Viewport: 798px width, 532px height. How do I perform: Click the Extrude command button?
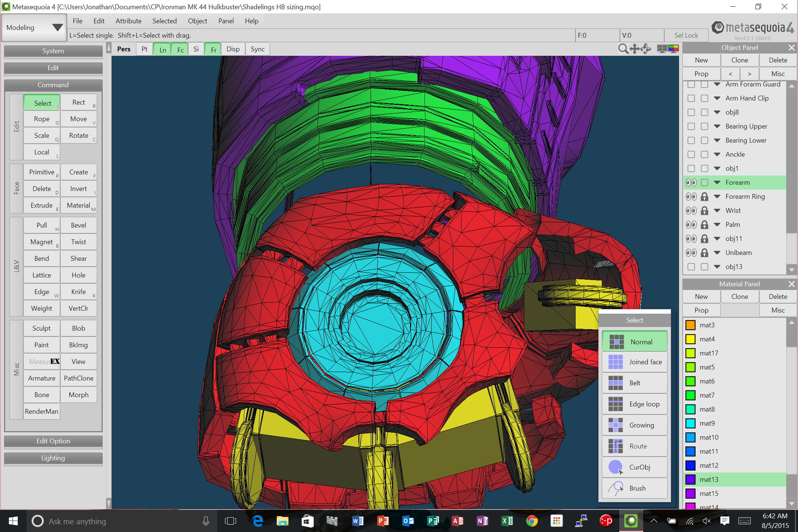[42, 205]
